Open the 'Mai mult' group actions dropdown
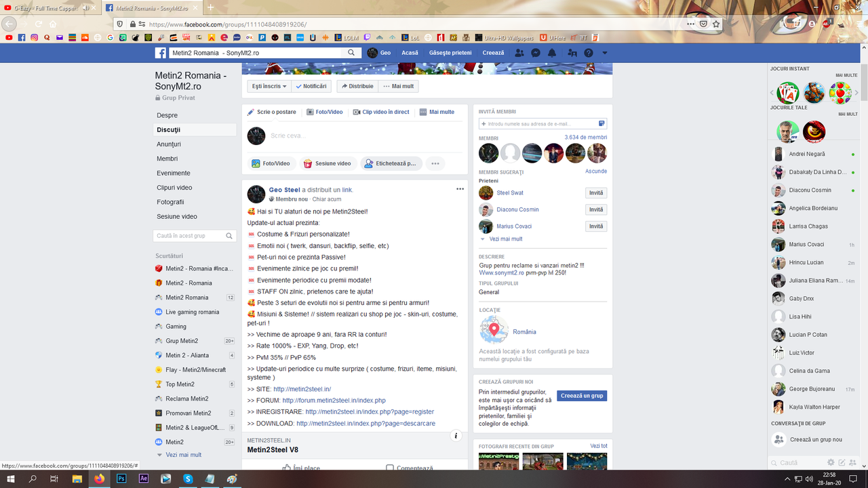Screen dimensions: 868x488 pyautogui.click(x=398, y=86)
